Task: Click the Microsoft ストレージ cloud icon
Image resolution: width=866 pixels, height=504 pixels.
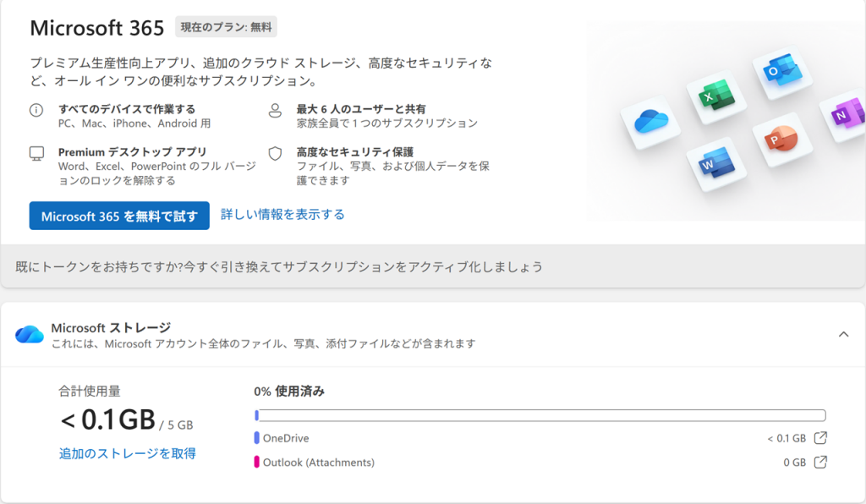Action: tap(30, 335)
